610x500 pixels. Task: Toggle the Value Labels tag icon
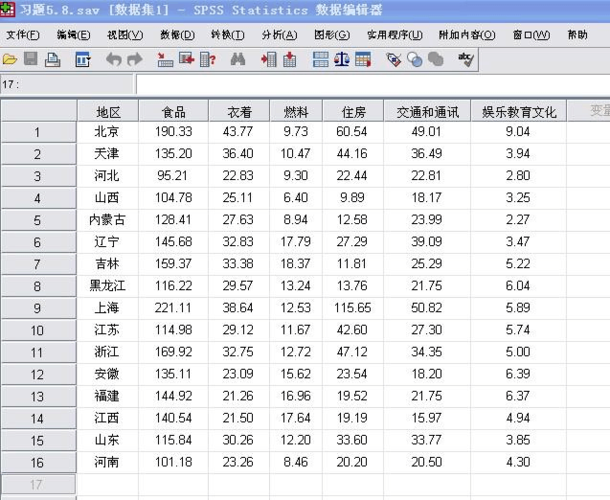394,60
